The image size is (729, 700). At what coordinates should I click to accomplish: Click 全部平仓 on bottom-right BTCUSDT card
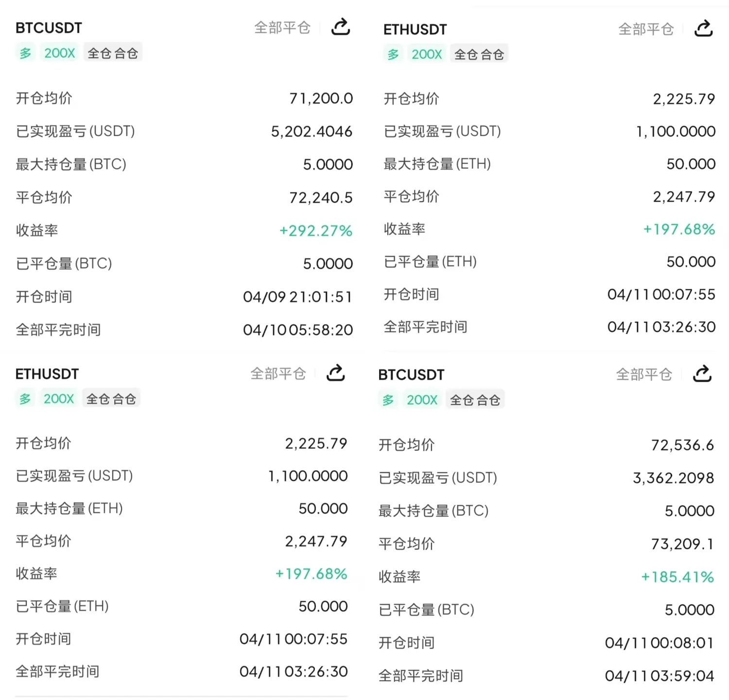coord(644,374)
